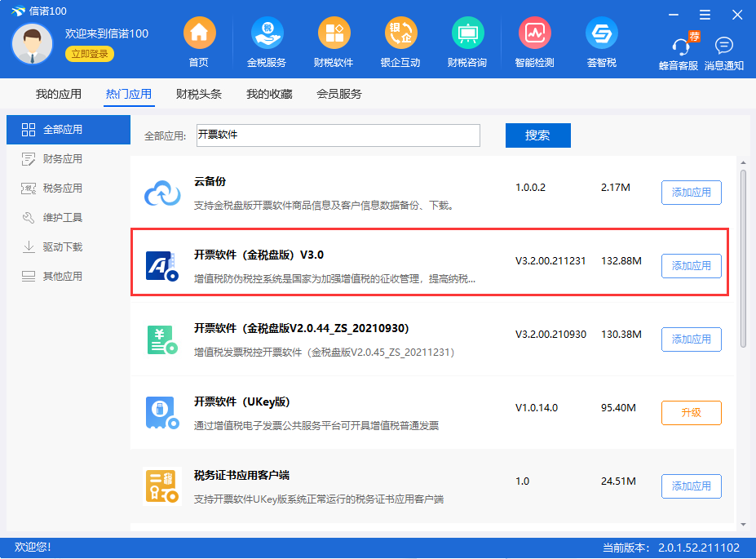Click the app list vertical scrollbar thumb

743,258
